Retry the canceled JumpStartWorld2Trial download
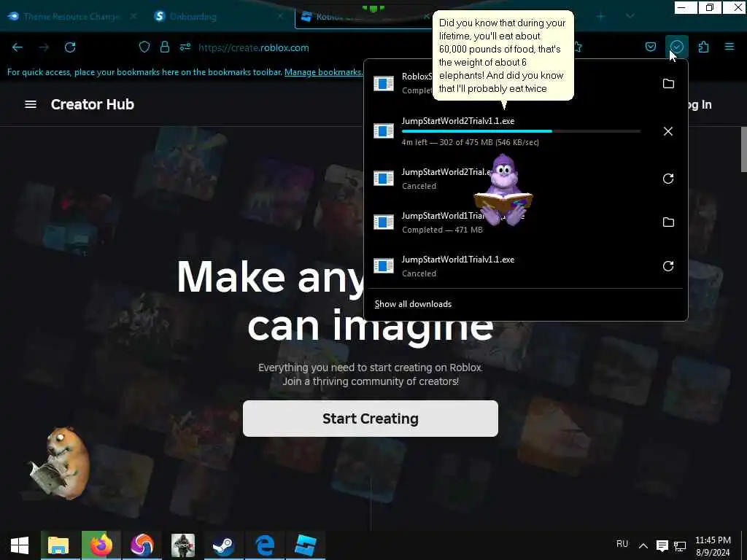 pyautogui.click(x=668, y=179)
